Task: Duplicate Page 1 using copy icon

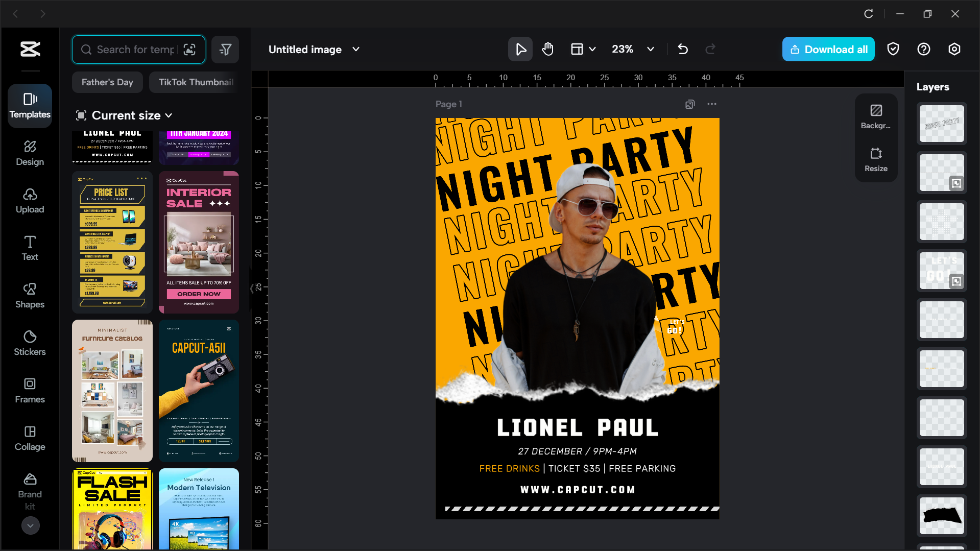Action: click(690, 104)
